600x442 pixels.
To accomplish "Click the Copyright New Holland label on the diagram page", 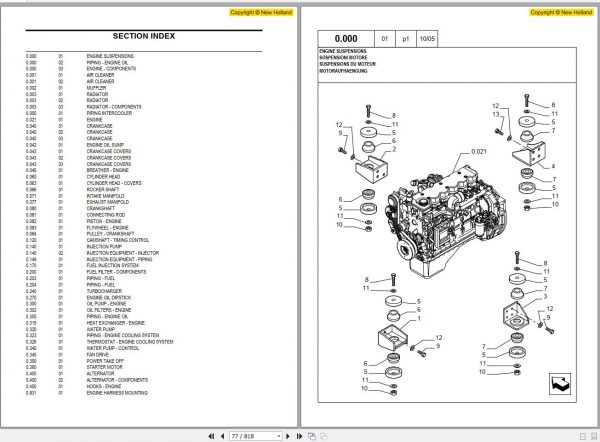I will click(x=561, y=12).
